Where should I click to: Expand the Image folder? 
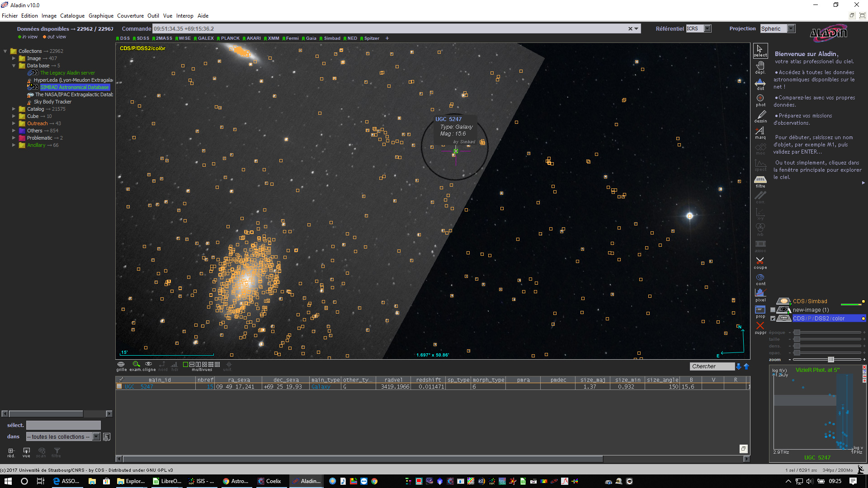coord(14,58)
